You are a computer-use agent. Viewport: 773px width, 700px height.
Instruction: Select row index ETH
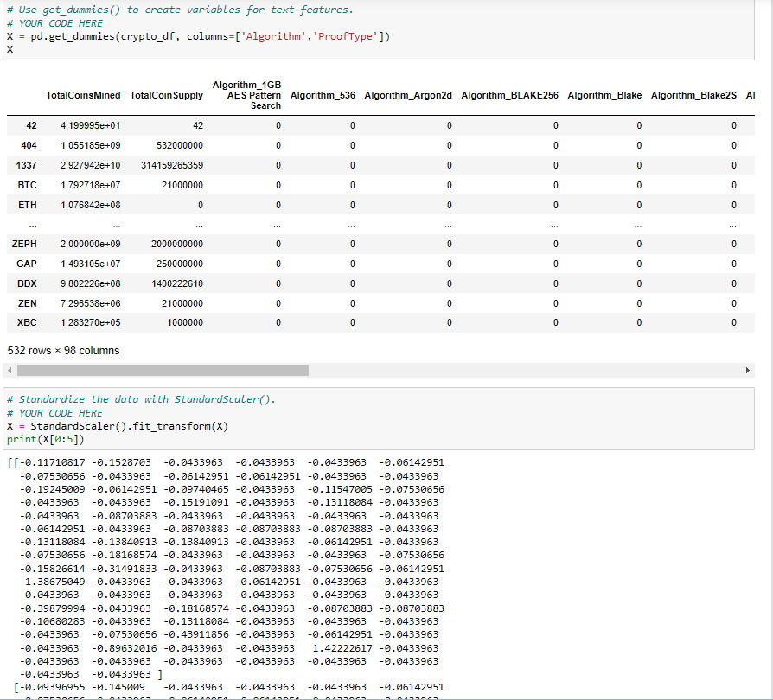click(28, 205)
